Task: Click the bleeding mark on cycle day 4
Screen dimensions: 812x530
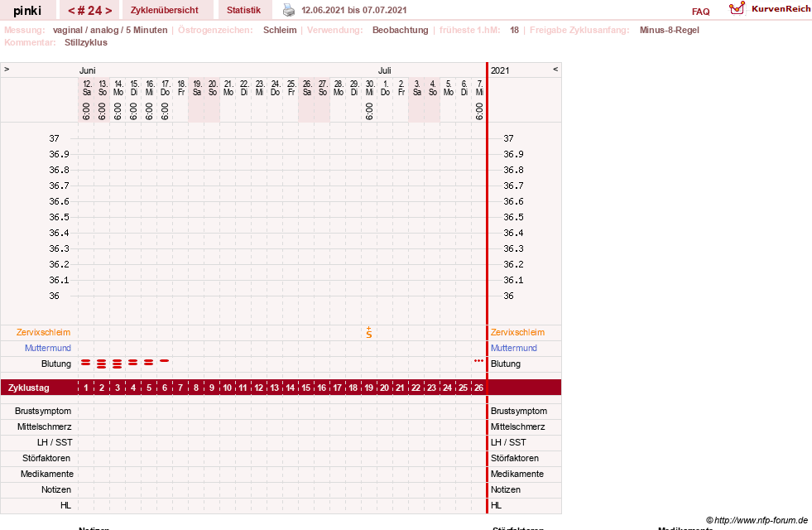Action: pos(133,363)
